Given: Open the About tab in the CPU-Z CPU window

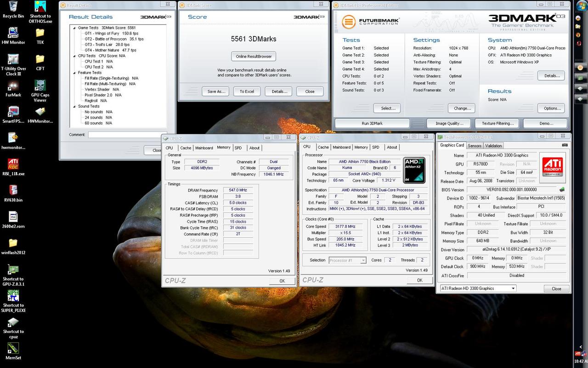Looking at the screenshot, I should pos(392,147).
